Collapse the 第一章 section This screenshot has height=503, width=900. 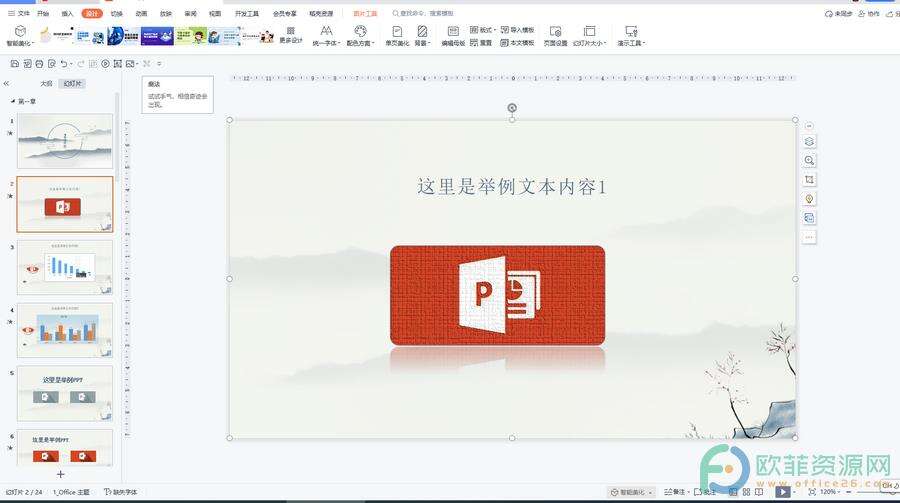tap(13, 101)
